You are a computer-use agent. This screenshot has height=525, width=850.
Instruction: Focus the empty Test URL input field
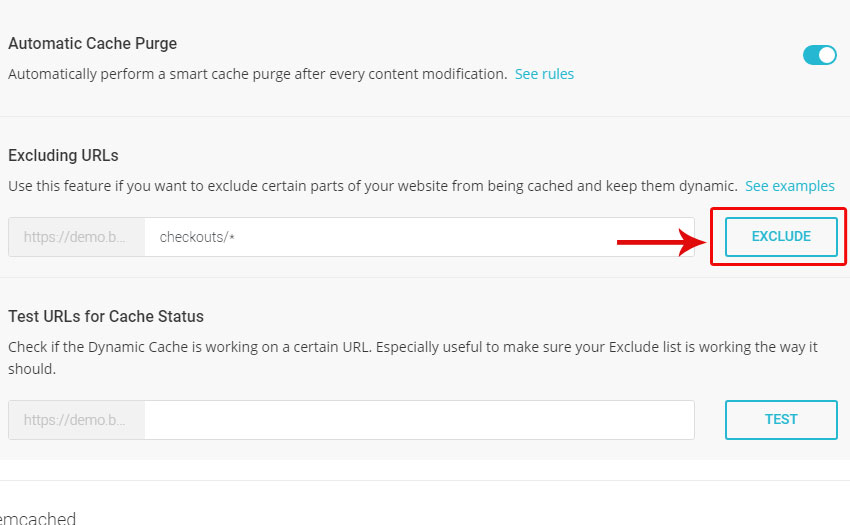tap(419, 420)
